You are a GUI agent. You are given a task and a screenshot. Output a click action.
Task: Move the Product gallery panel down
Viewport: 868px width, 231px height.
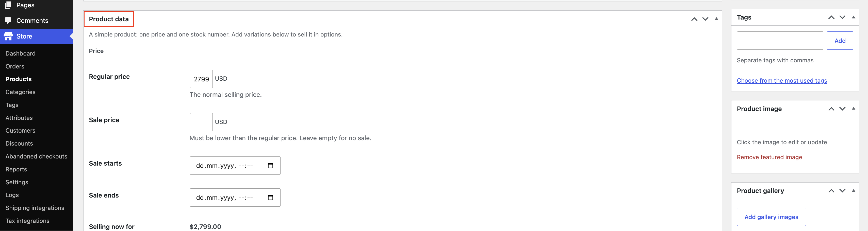[842, 191]
